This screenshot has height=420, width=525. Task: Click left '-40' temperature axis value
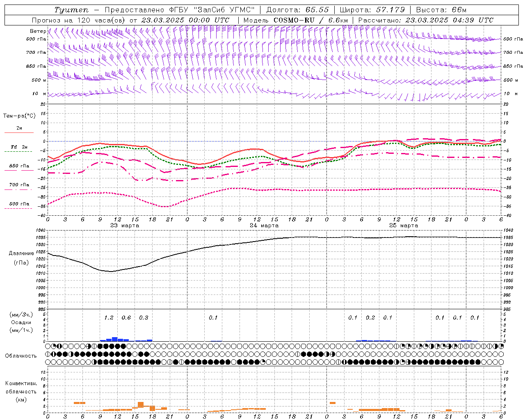click(42, 215)
